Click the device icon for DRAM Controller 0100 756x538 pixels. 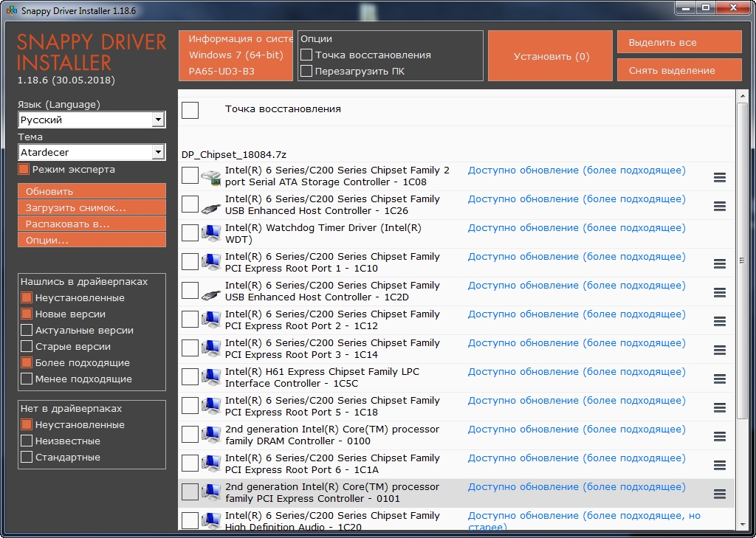[x=210, y=435]
